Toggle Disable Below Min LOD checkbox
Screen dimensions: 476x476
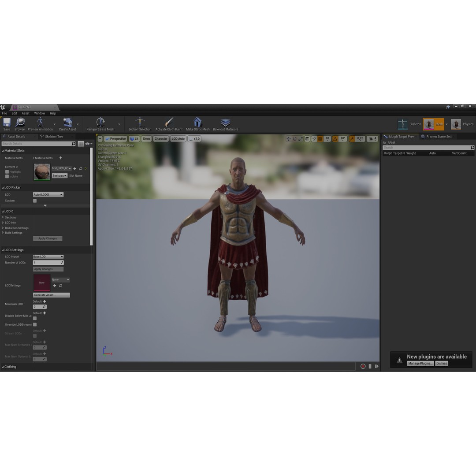35,319
